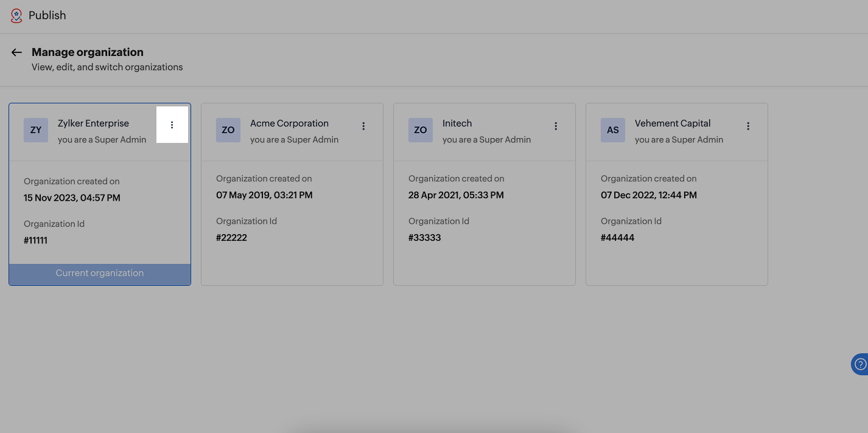
Task: Click organization ID #11111
Action: (35, 240)
